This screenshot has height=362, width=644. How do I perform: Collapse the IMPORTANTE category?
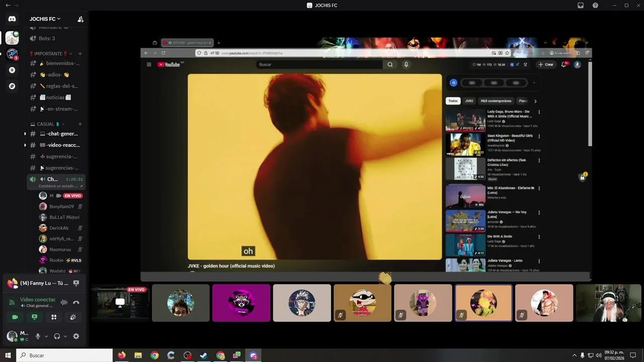click(50, 54)
